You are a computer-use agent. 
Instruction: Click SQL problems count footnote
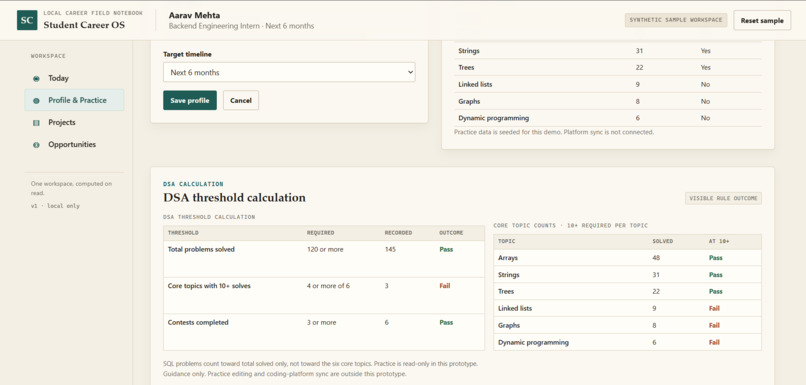pyautogui.click(x=320, y=363)
